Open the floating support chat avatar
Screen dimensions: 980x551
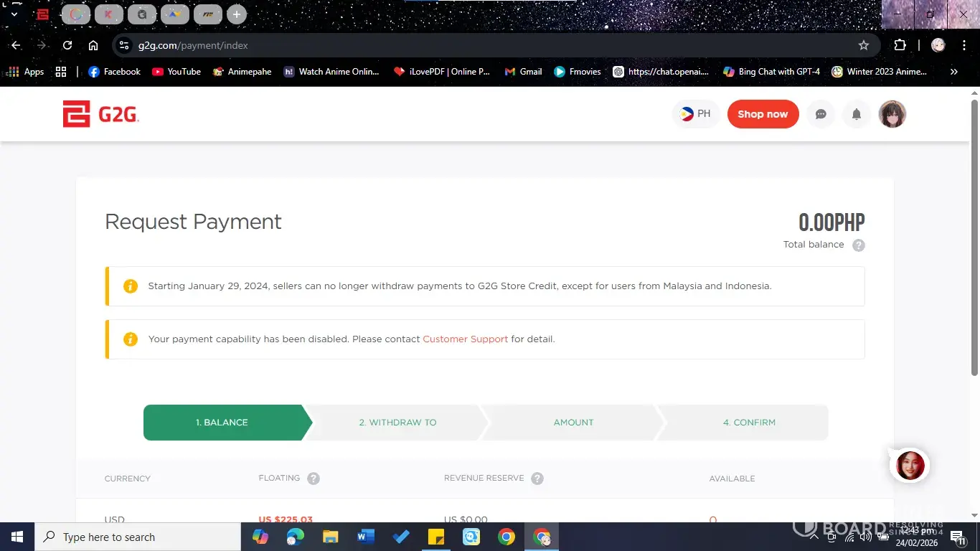pyautogui.click(x=910, y=466)
